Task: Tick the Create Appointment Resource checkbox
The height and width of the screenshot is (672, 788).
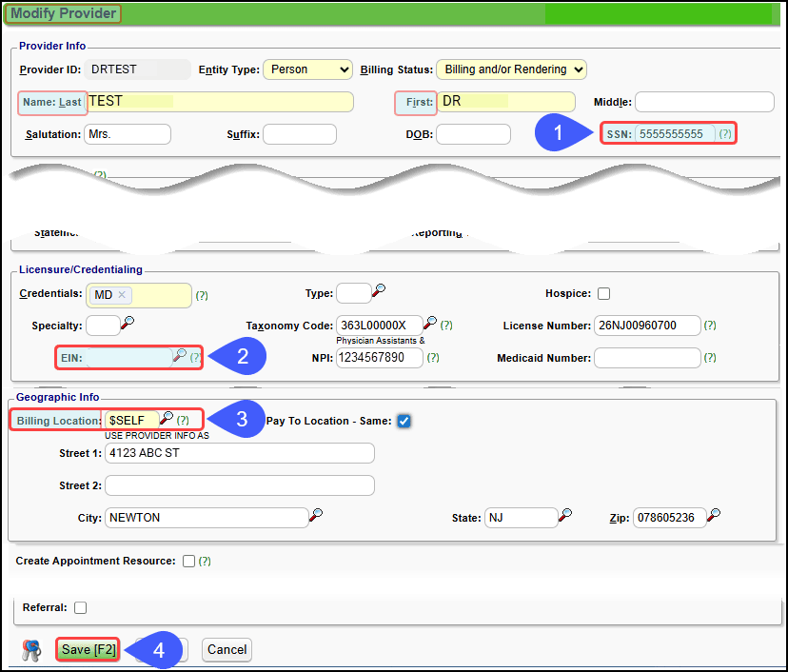Action: 188,562
